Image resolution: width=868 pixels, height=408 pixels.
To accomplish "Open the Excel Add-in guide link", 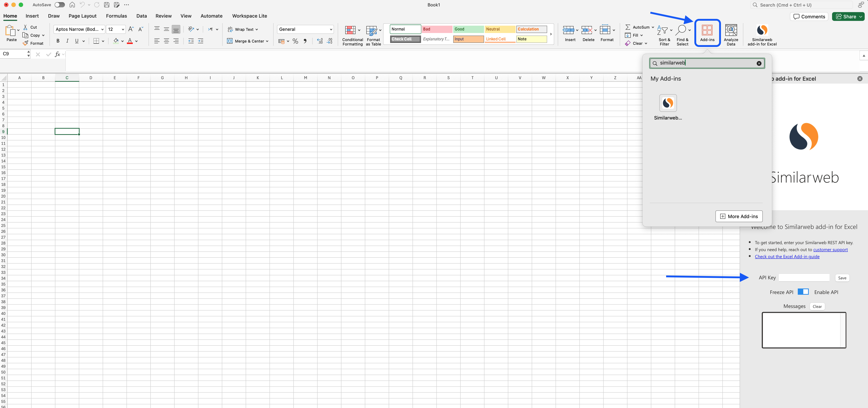I will click(x=787, y=256).
